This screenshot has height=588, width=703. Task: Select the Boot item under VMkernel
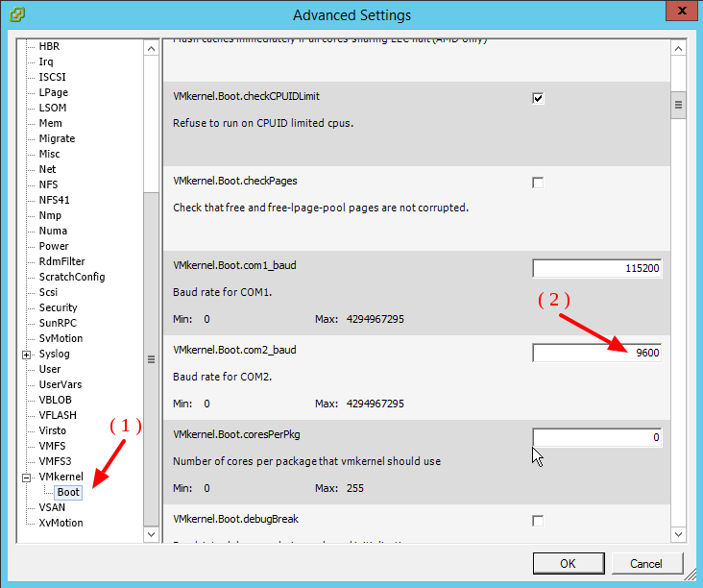click(x=68, y=493)
